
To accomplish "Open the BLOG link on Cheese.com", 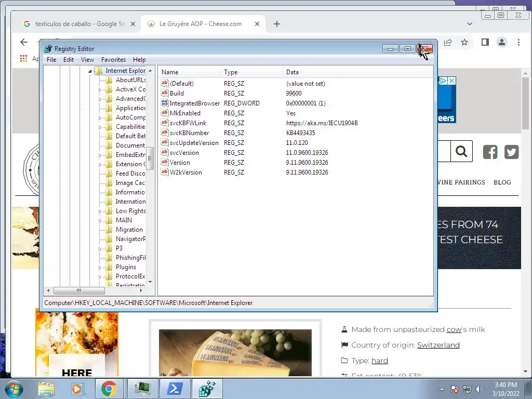I will click(x=502, y=182).
